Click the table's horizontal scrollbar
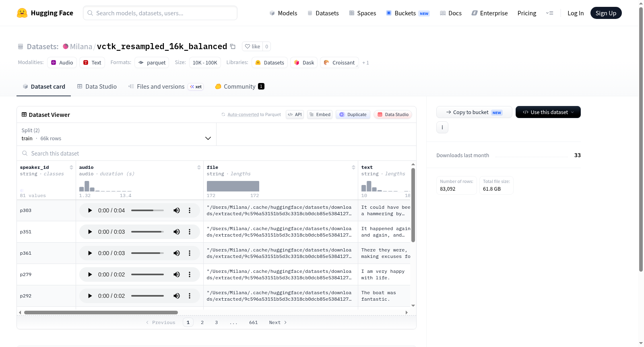 tap(101, 312)
